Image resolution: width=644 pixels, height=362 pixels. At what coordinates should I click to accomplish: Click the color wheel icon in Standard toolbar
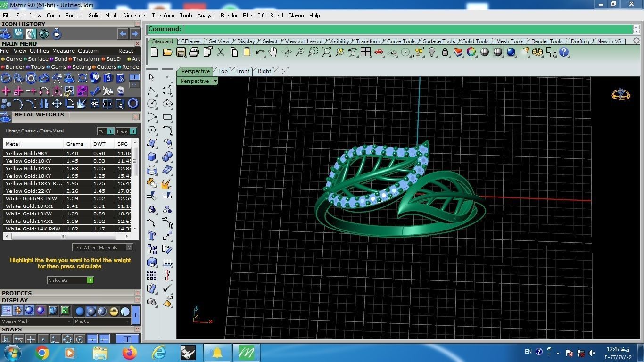[x=471, y=52]
